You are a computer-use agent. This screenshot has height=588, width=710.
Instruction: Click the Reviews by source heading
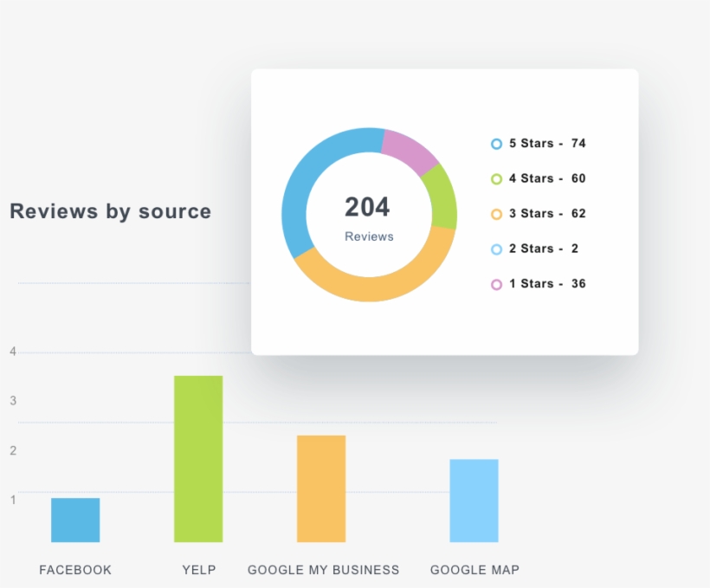click(109, 211)
